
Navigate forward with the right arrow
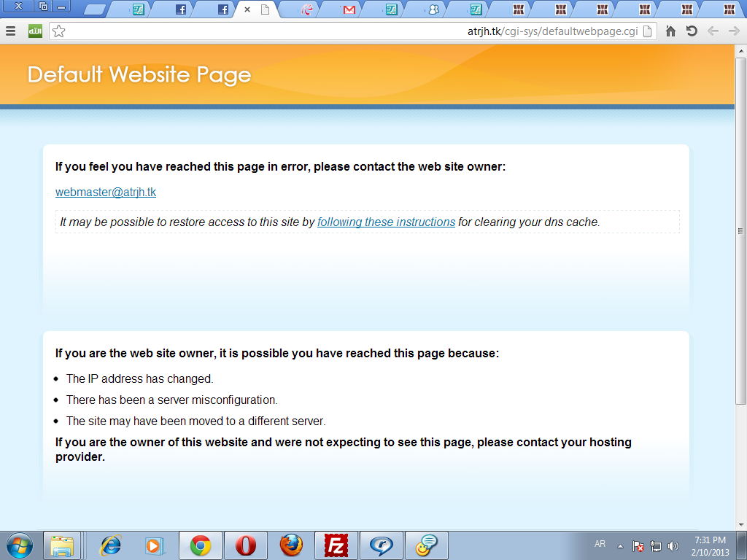click(734, 31)
